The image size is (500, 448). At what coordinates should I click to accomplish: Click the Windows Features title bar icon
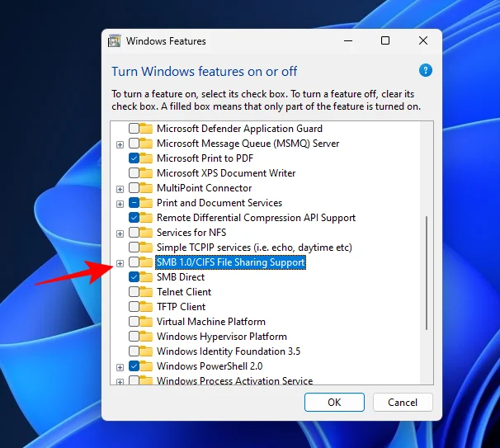[114, 40]
